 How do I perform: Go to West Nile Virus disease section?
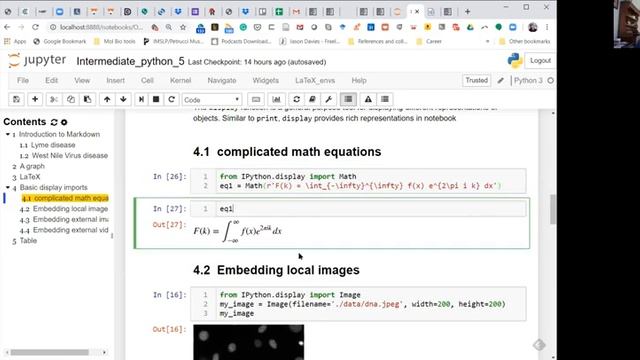70,156
